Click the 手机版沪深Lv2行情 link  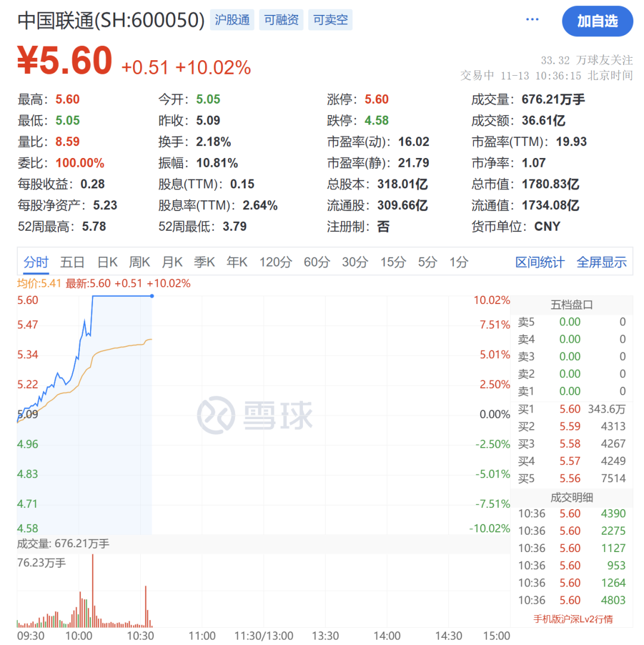572,619
